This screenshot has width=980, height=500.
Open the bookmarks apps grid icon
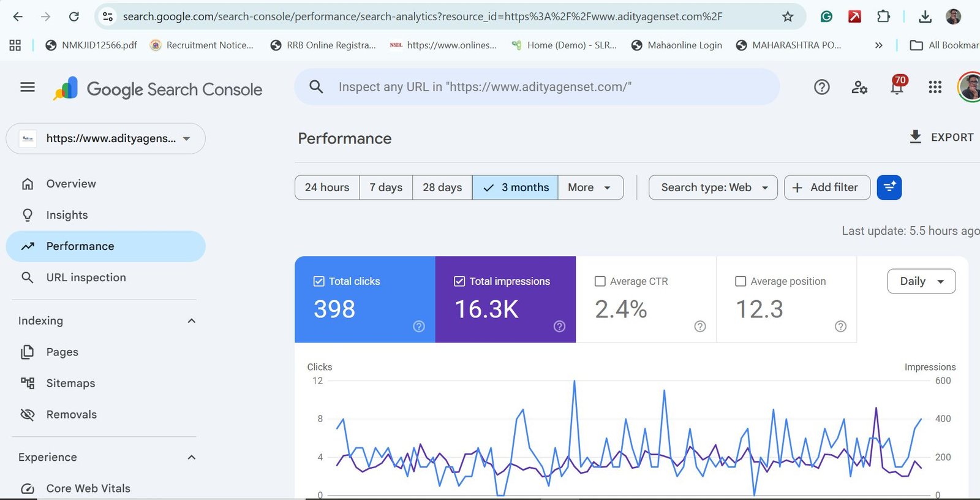(x=15, y=45)
